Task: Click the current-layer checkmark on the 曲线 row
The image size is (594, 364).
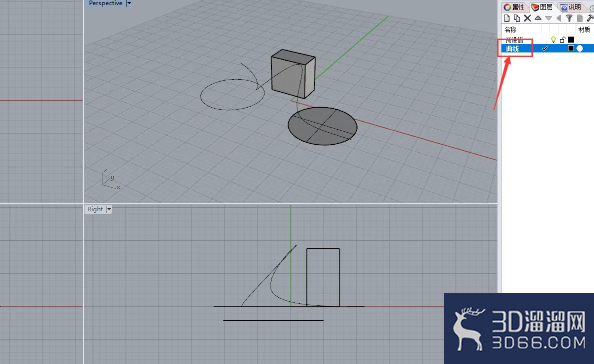Action: click(545, 48)
